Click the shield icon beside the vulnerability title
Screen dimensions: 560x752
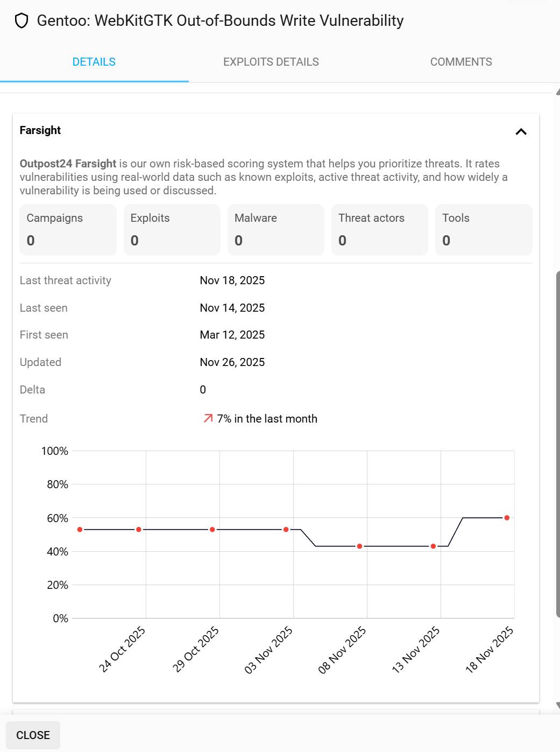pyautogui.click(x=22, y=21)
